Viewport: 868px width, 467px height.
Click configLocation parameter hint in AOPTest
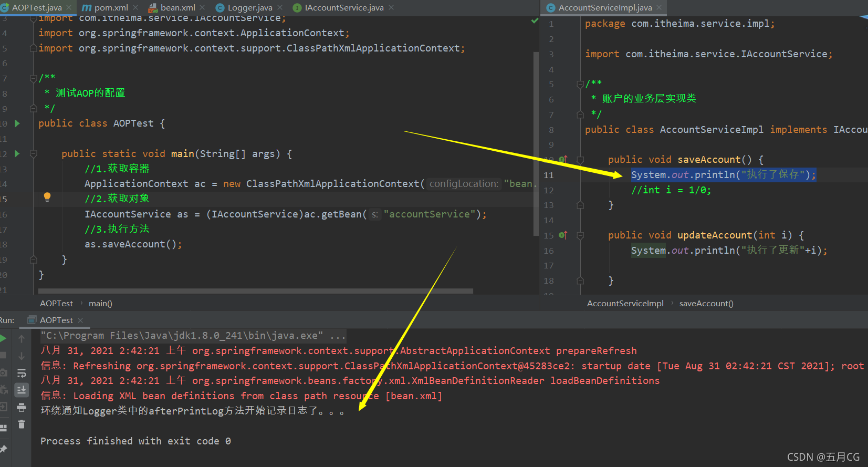464,184
